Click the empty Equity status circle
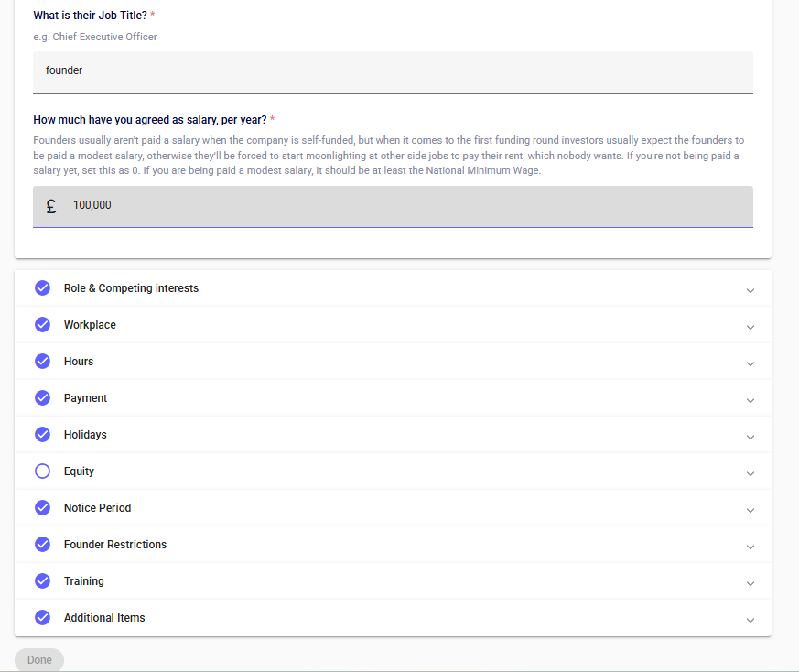Viewport: 799px width, 672px height. (x=42, y=471)
